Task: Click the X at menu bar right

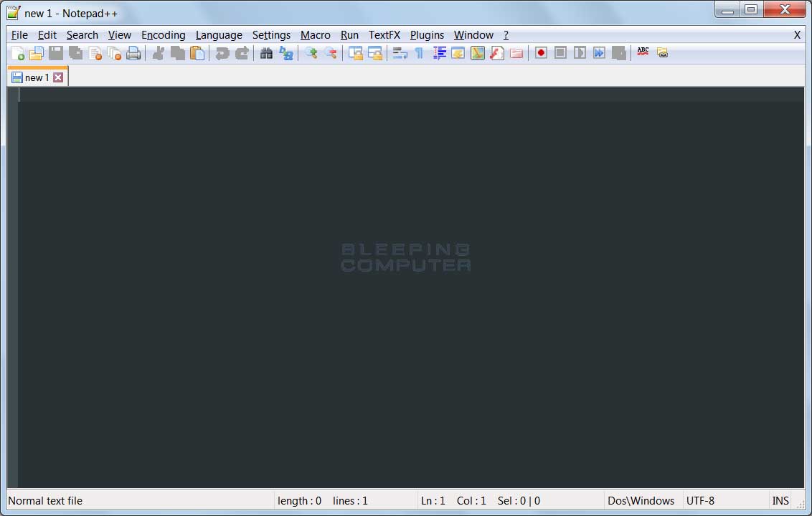Action: coord(797,35)
